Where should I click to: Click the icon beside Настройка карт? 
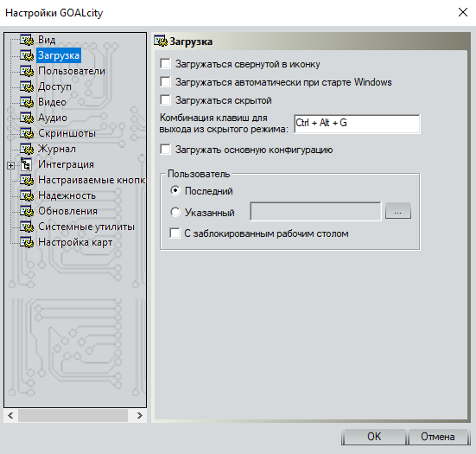pyautogui.click(x=27, y=242)
